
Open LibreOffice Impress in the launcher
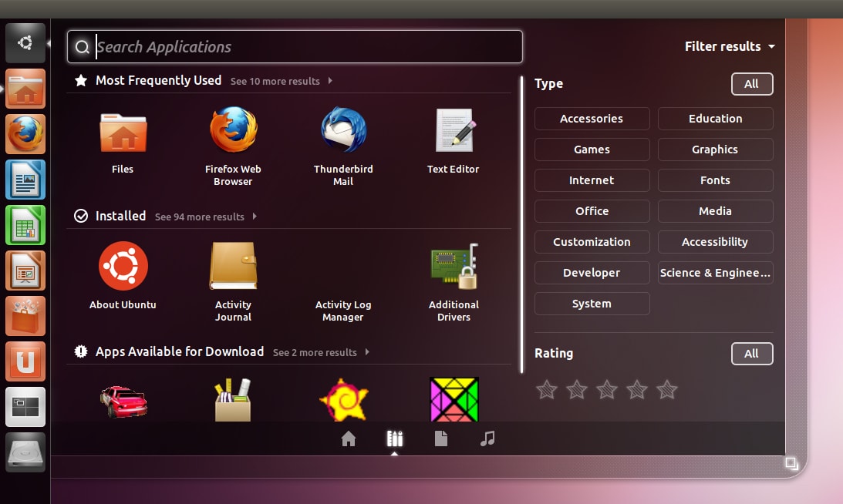pos(25,270)
